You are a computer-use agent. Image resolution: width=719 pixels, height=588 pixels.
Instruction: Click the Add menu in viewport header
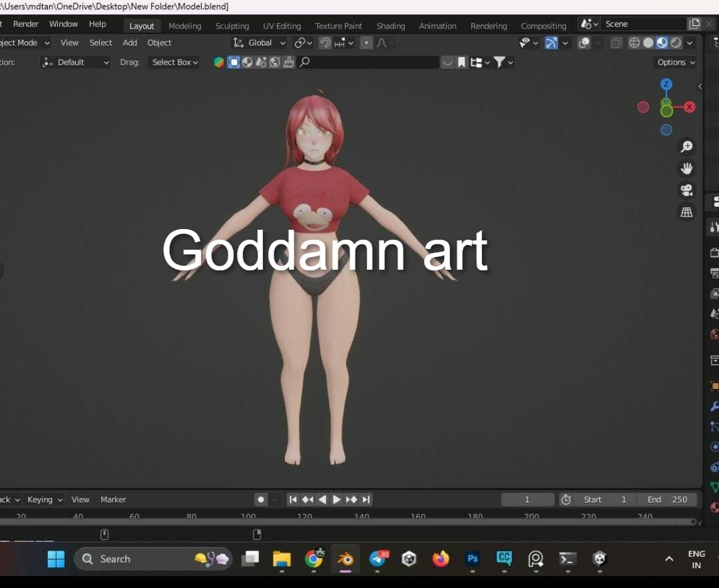130,43
